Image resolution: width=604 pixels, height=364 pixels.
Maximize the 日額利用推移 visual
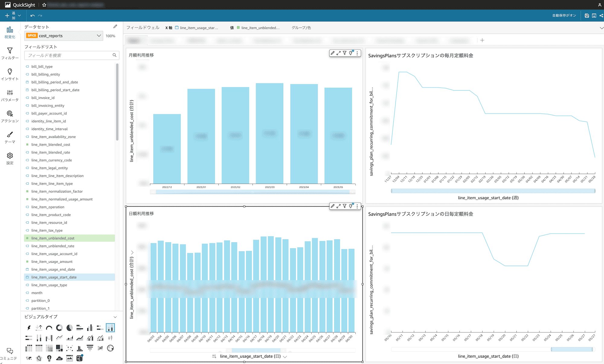coord(339,206)
